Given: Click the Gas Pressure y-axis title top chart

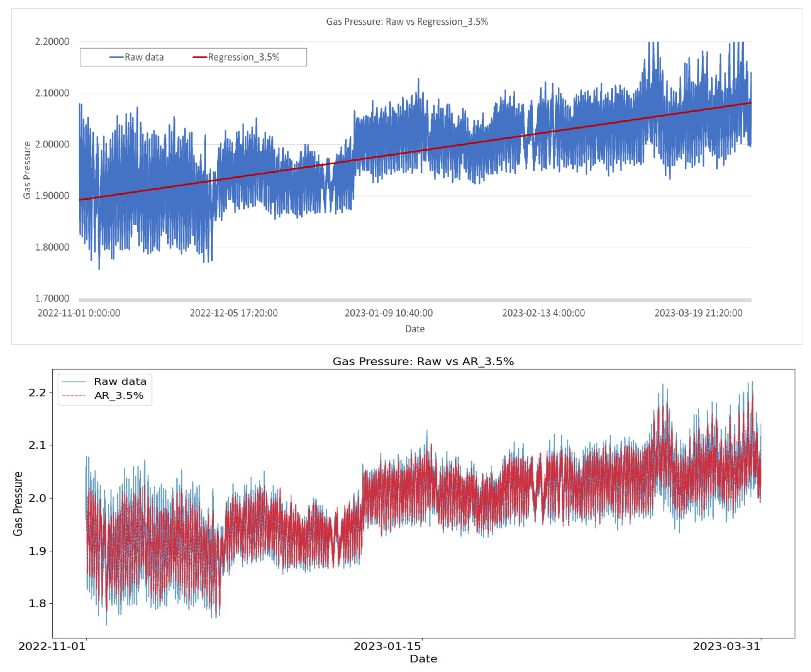Looking at the screenshot, I should point(27,170).
